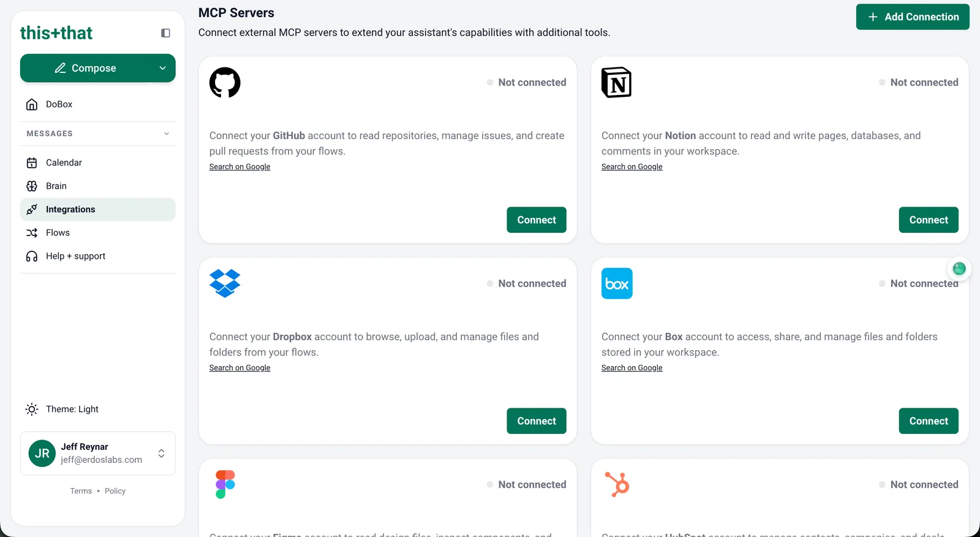Screen dimensions: 980x537
Task: Click the Brain icon in sidebar
Action: (32, 186)
